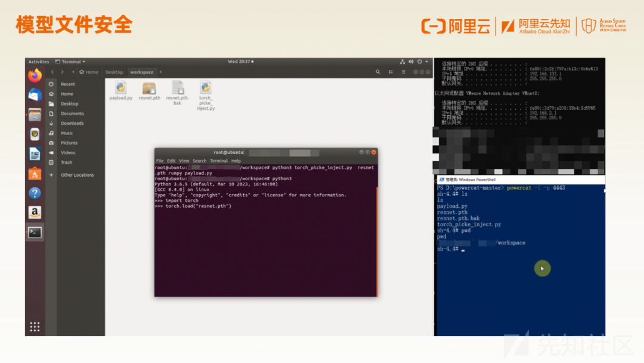The height and width of the screenshot is (363, 644).
Task: Open terminal Search menu
Action: pos(200,161)
